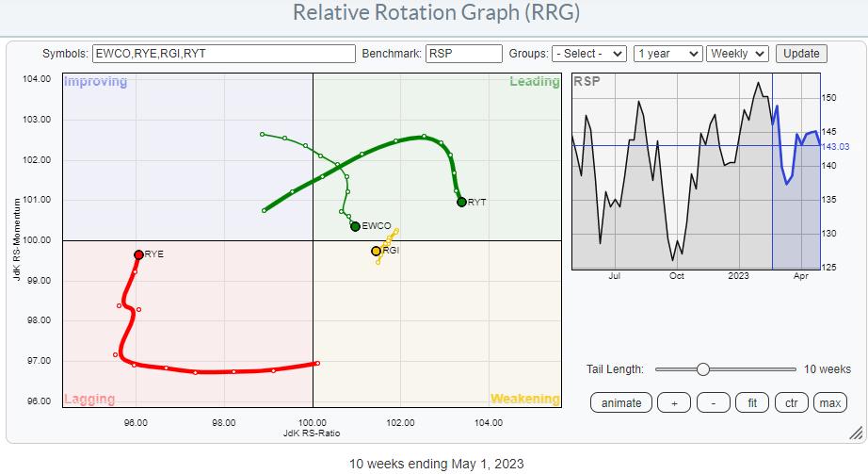868x474 pixels.
Task: Center the graph with ctr button
Action: pyautogui.click(x=790, y=402)
